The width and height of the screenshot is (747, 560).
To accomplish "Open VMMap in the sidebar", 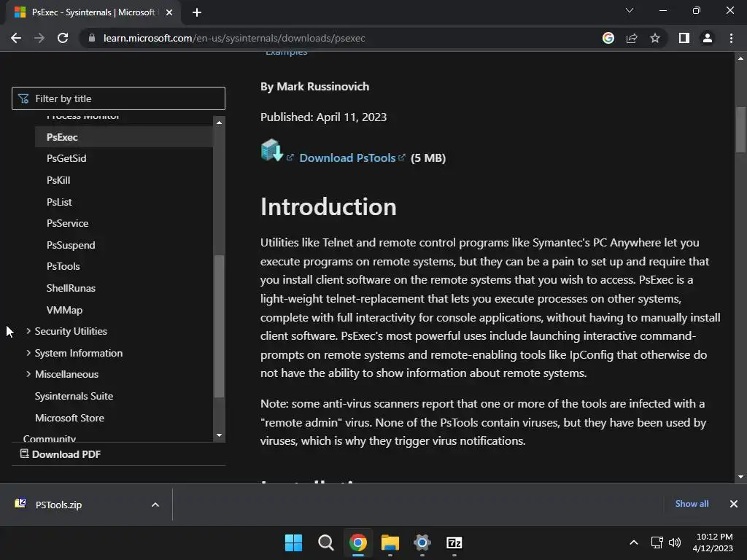I will click(64, 310).
